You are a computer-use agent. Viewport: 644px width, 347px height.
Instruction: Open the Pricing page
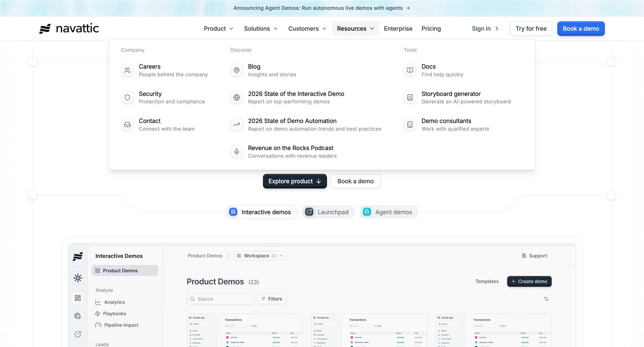point(431,29)
